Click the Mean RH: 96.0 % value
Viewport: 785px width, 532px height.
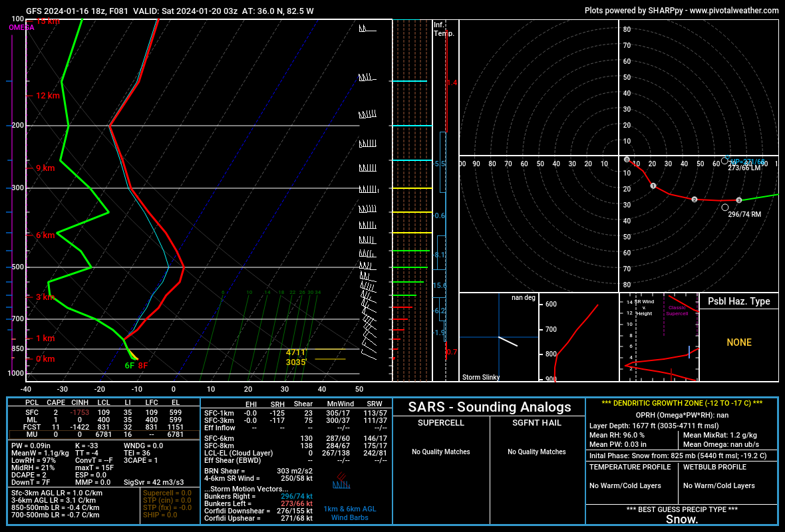(x=617, y=436)
